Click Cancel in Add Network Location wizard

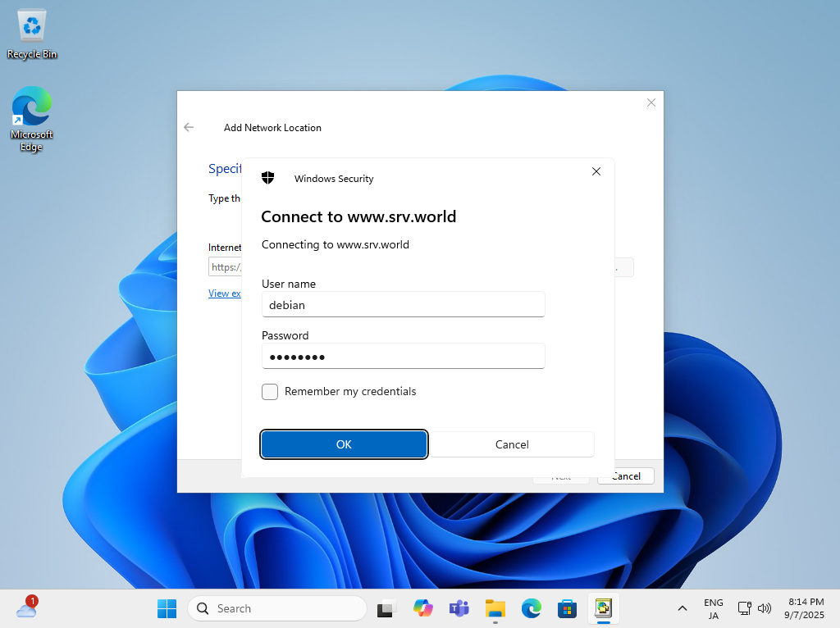pyautogui.click(x=634, y=476)
